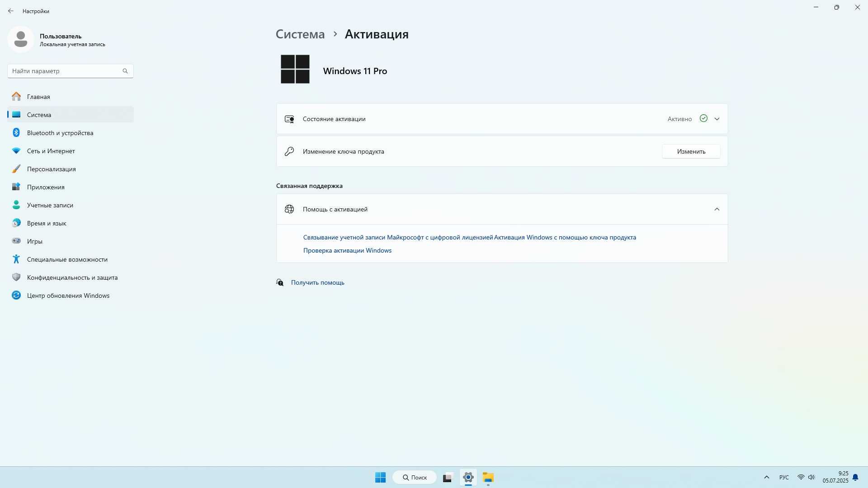Click the Активно status text
This screenshot has height=488, width=868.
point(679,119)
